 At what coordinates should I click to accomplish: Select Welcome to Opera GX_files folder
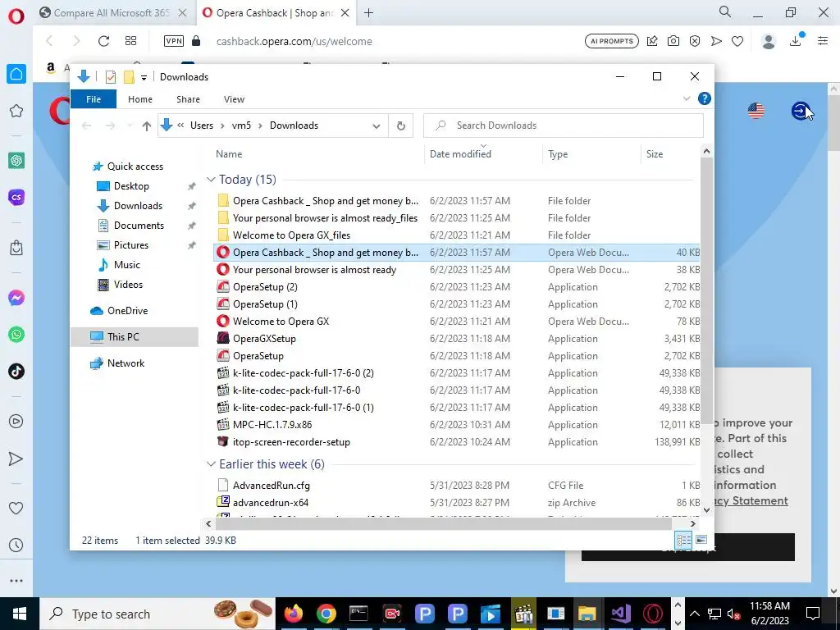(291, 235)
